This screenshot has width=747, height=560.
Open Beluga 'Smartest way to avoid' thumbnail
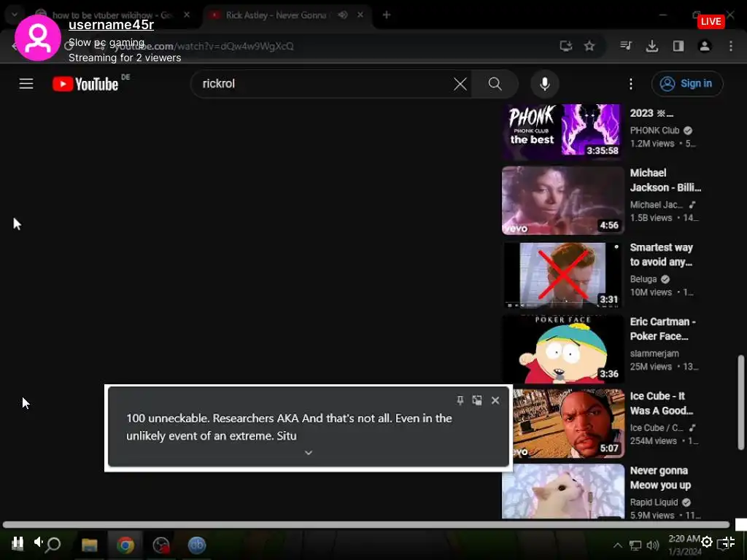tap(562, 275)
